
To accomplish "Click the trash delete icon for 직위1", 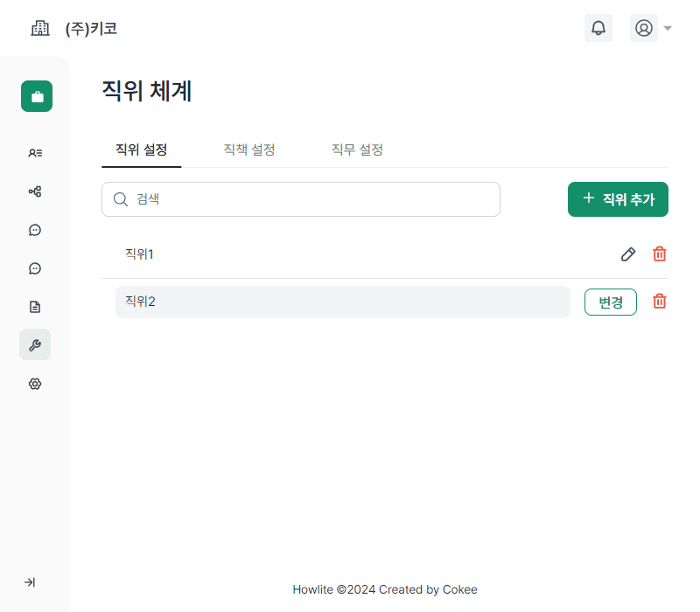I will pos(659,254).
